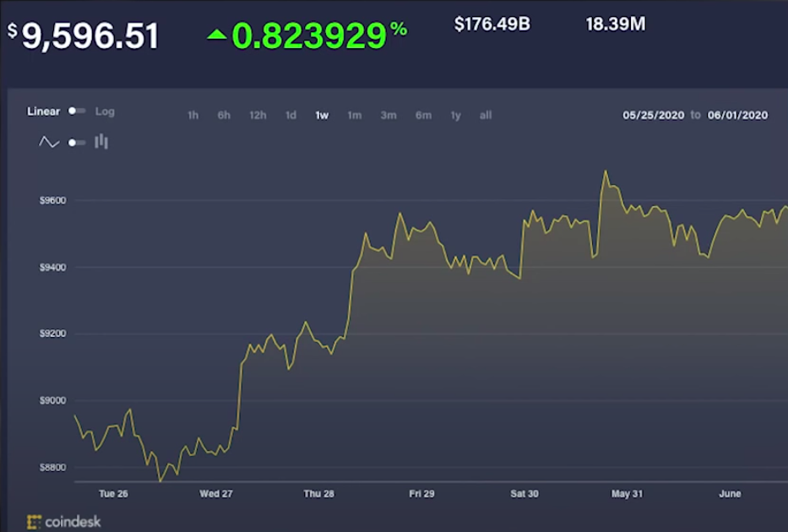Select the 3m time range
788x532 pixels.
[389, 116]
